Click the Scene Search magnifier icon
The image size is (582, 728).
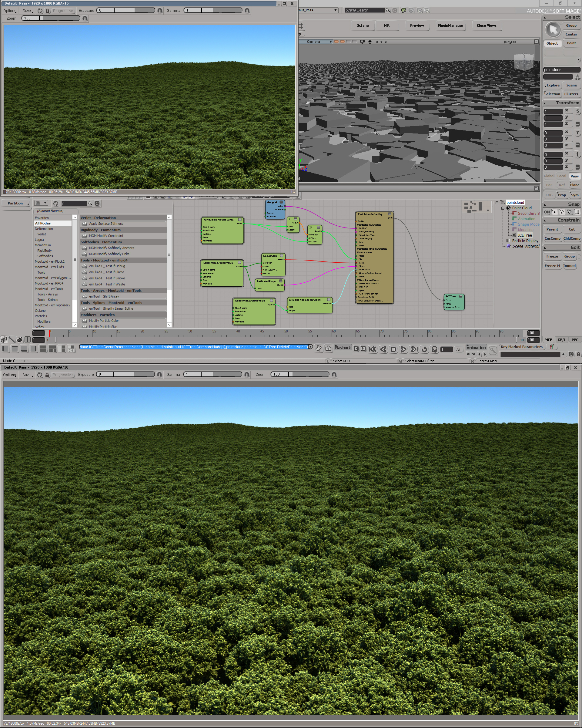388,11
